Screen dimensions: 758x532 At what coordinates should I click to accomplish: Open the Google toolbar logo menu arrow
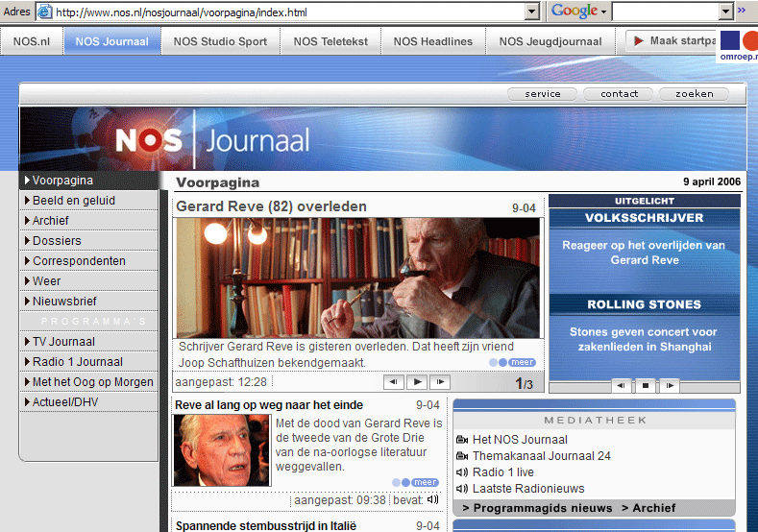point(603,12)
